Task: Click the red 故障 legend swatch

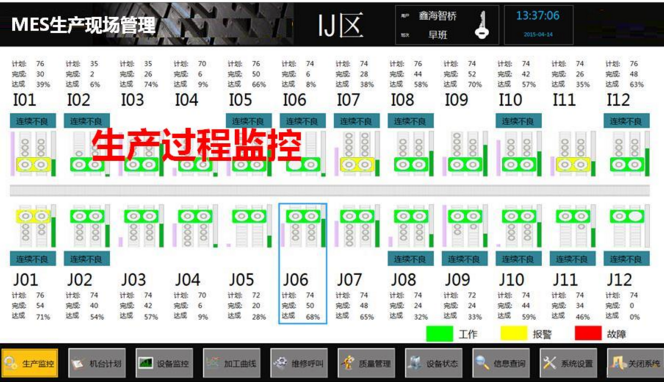Action: tap(588, 333)
